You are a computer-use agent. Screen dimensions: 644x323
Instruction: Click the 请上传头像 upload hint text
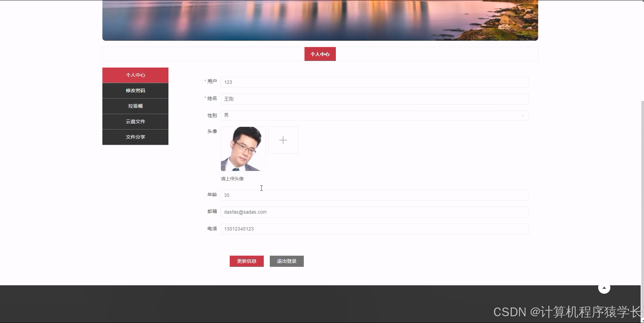(232, 178)
